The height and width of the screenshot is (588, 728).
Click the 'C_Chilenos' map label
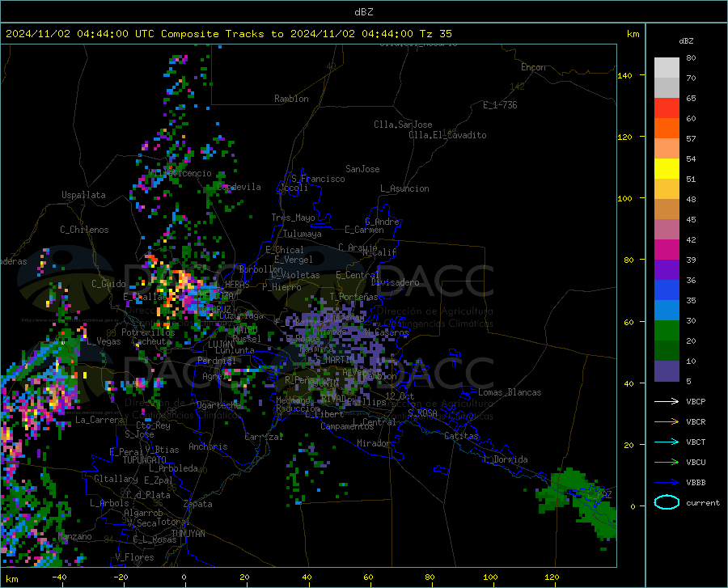click(x=84, y=230)
